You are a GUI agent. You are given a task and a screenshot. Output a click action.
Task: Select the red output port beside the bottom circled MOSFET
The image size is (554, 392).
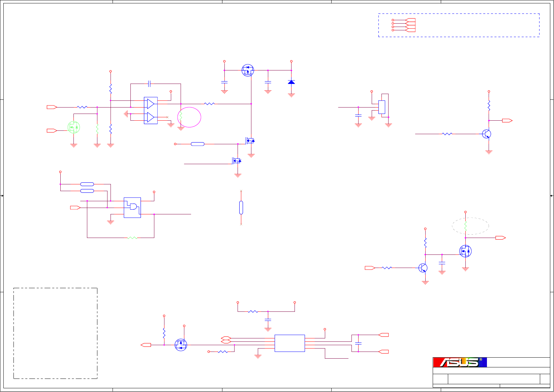[x=146, y=345]
